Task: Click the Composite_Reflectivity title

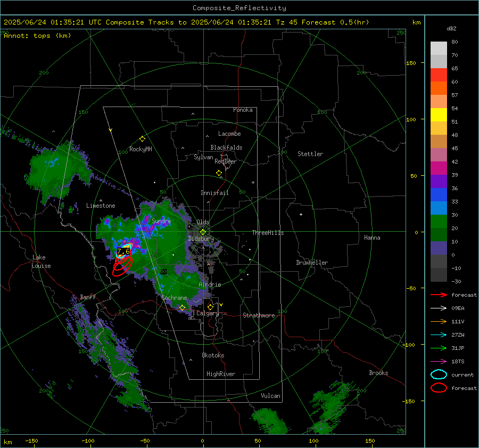Action: (x=240, y=8)
